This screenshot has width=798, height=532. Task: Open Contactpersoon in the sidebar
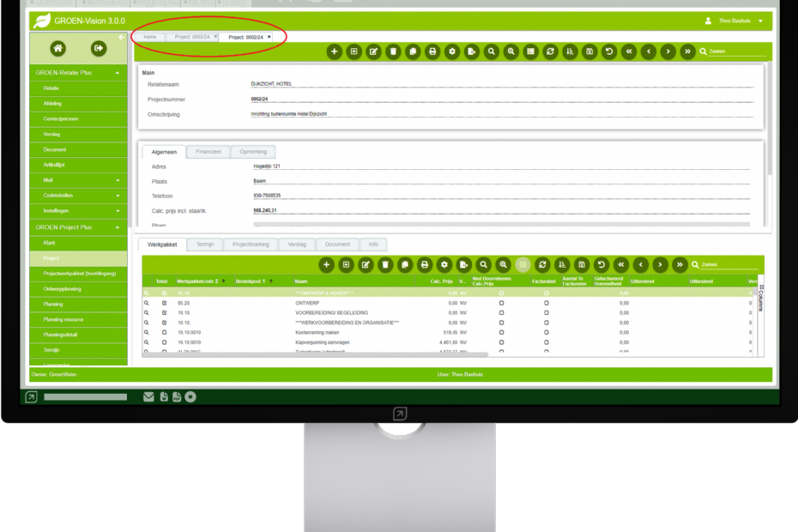coord(61,118)
